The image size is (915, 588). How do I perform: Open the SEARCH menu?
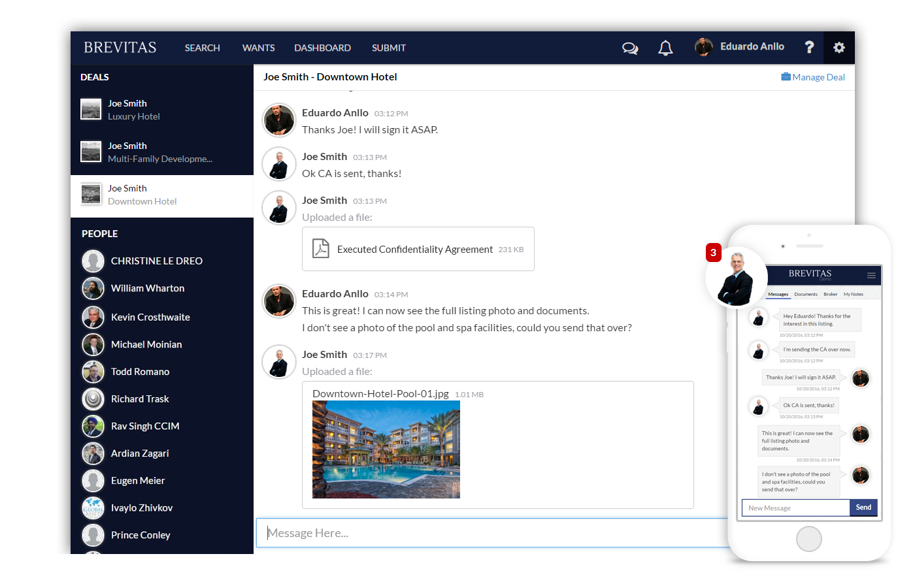203,48
